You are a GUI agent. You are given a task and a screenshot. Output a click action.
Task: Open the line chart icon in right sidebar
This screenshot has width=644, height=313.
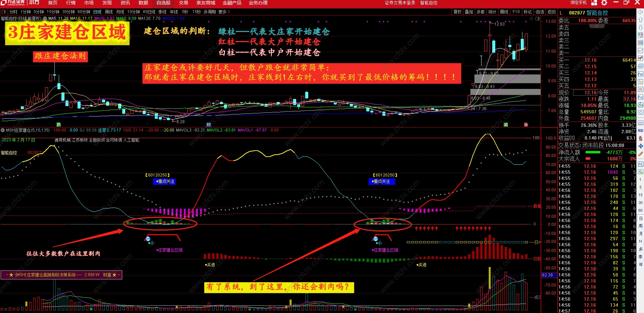[x=641, y=51]
